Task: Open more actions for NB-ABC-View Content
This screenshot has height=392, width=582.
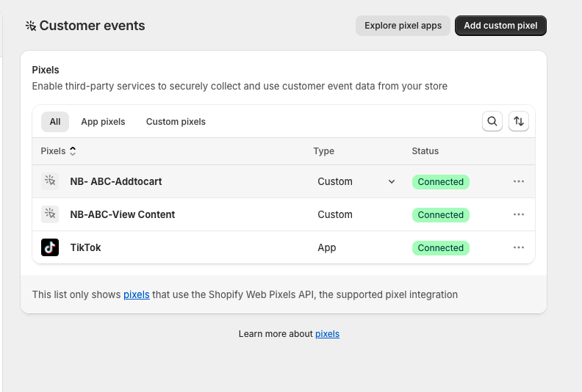Action: 519,214
